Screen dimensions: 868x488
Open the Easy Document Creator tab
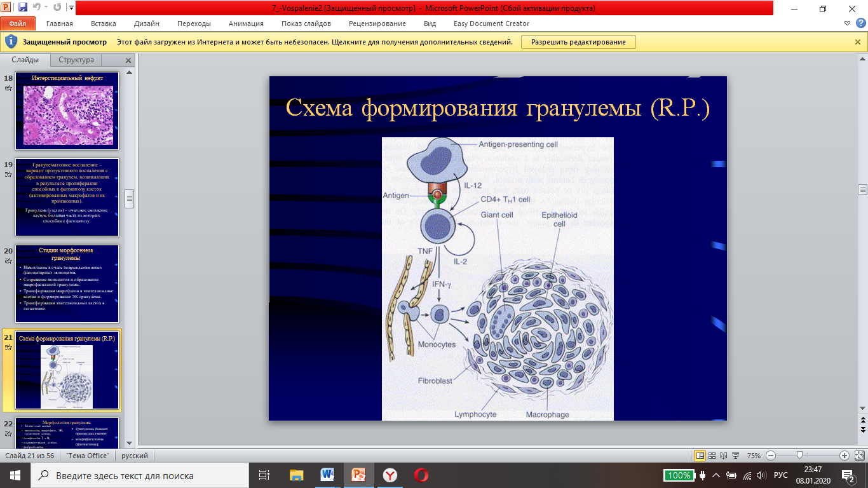491,24
